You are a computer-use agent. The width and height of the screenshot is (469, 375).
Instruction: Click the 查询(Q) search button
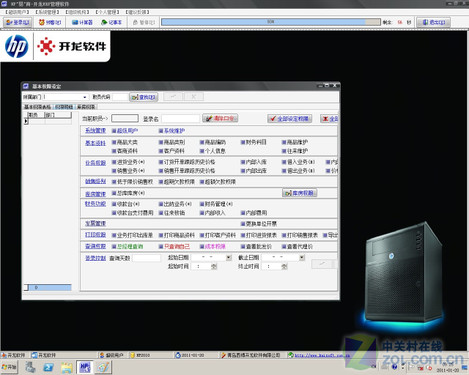(144, 97)
